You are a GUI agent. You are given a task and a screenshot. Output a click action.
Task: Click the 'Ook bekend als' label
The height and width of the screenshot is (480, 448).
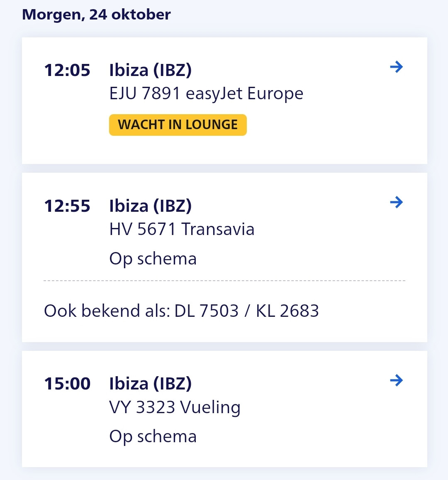(x=107, y=311)
